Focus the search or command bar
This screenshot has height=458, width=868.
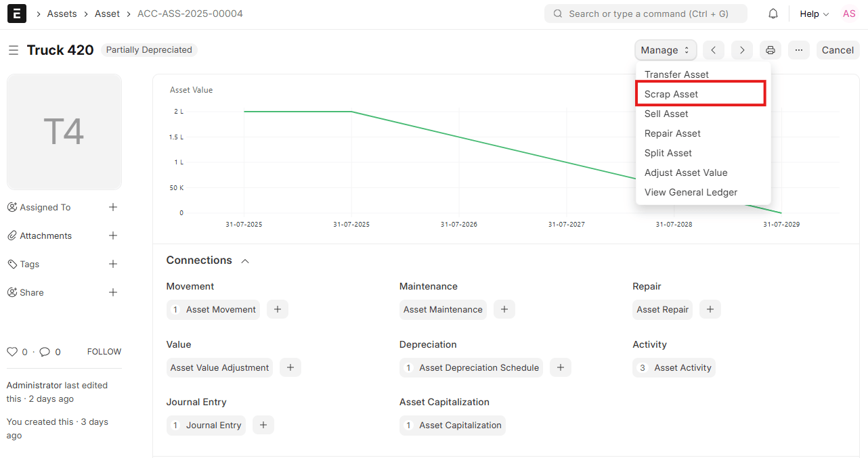click(646, 14)
